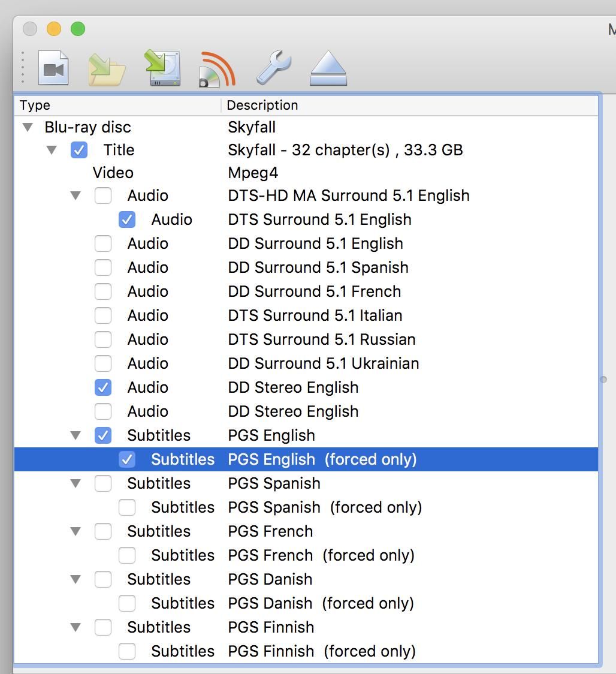Click "Skyfall - 32 chapter(s) , 33.3 GB" text
The image size is (616, 674).
[x=345, y=150]
